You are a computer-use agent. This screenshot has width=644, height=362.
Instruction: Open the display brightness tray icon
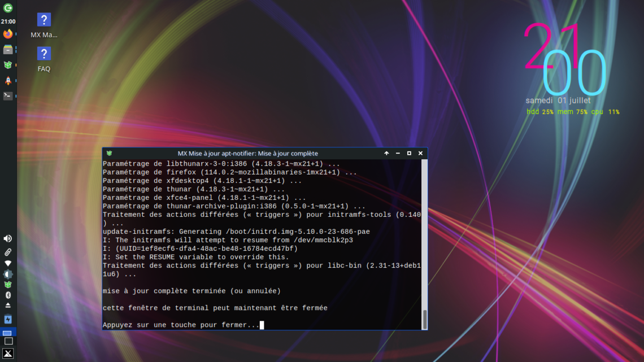click(x=7, y=274)
